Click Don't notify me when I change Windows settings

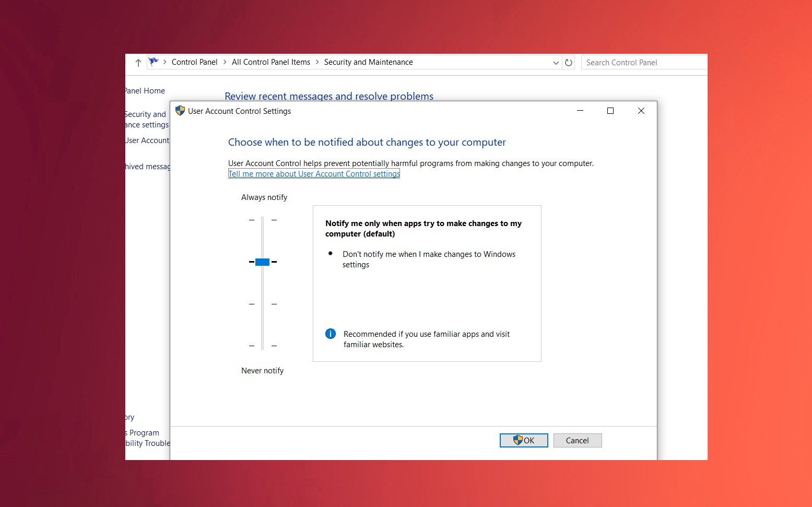coord(429,260)
